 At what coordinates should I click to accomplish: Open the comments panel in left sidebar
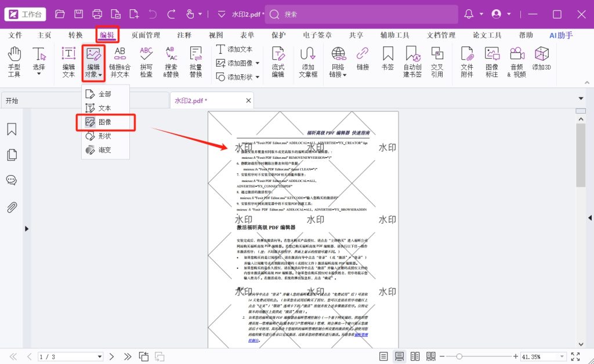coord(11,180)
